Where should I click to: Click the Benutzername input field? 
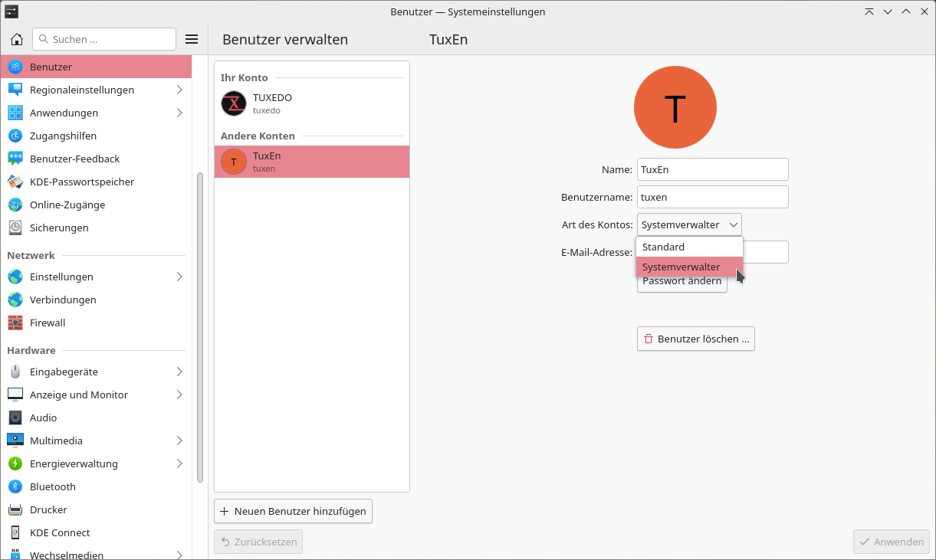(x=712, y=197)
